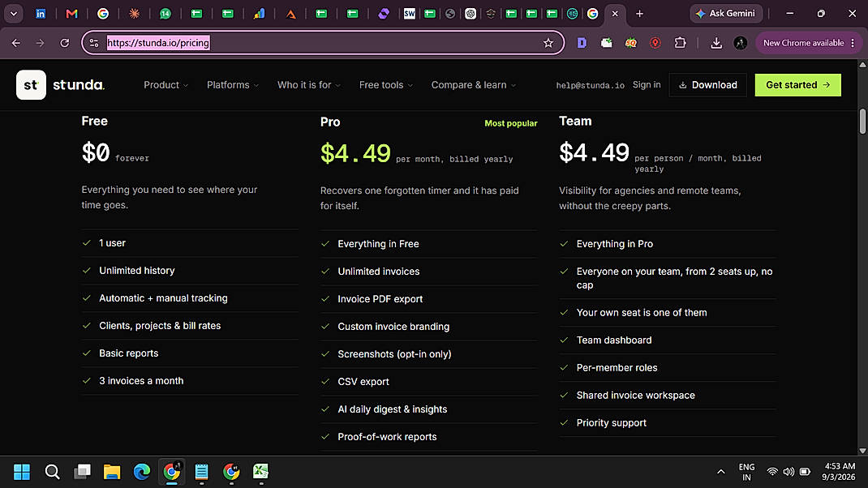This screenshot has height=488, width=868.
Task: Show hidden system tray icons
Action: tap(720, 472)
